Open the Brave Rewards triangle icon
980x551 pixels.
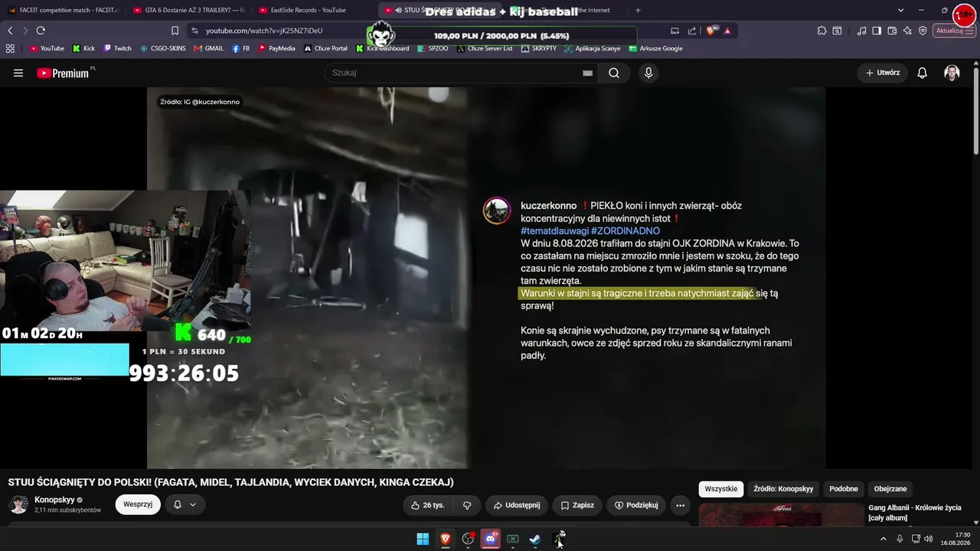[727, 31]
